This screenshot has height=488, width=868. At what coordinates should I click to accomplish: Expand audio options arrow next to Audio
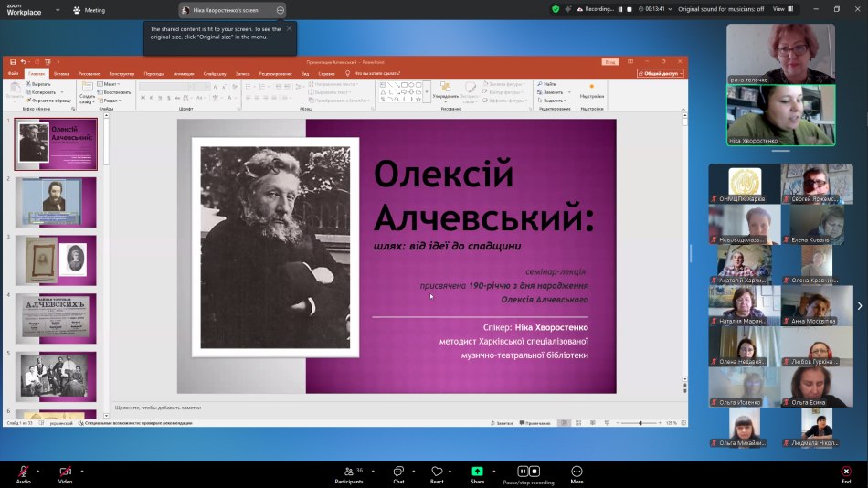point(40,471)
